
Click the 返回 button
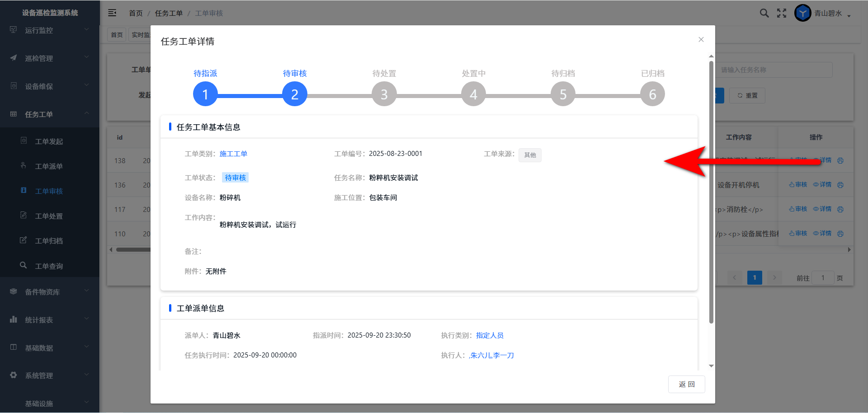click(x=686, y=384)
